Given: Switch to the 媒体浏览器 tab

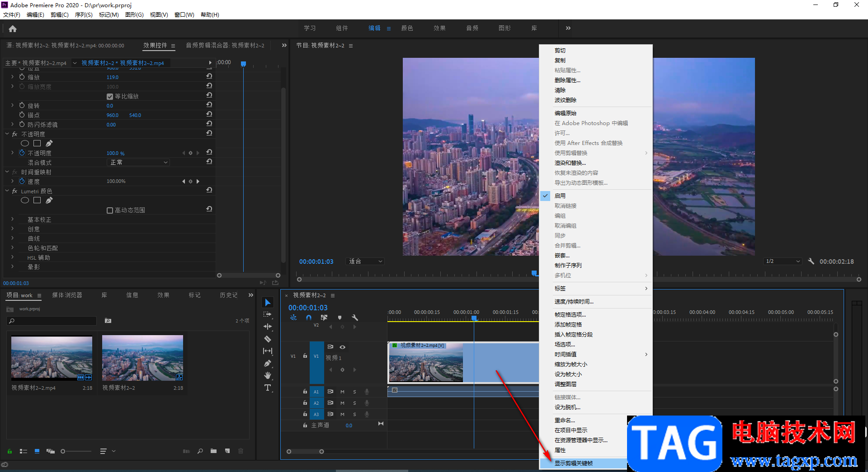Looking at the screenshot, I should point(67,295).
